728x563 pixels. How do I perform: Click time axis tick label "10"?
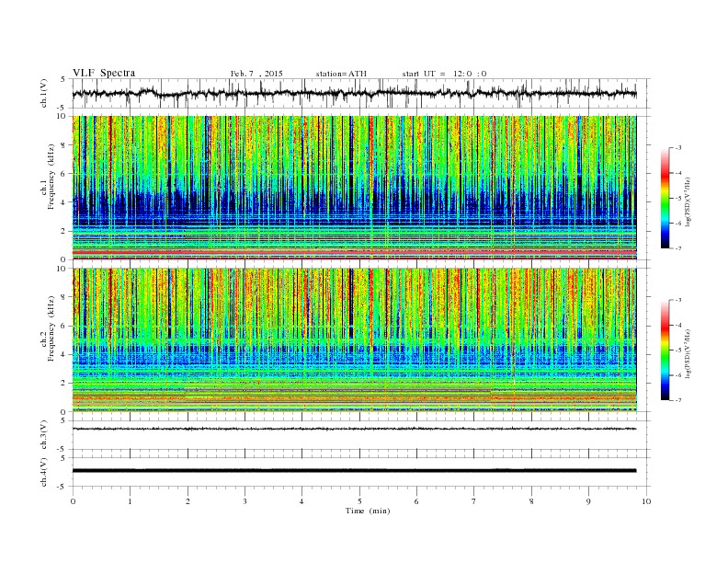coord(646,501)
